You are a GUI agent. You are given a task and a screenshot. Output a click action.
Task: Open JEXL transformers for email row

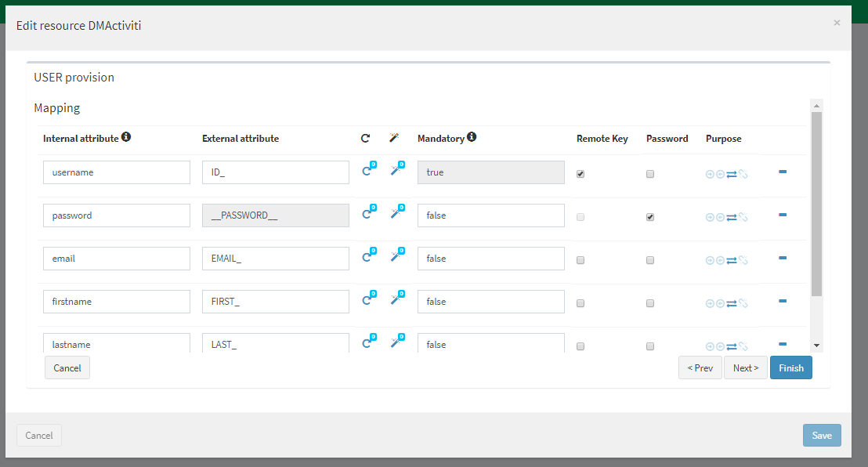tap(369, 255)
